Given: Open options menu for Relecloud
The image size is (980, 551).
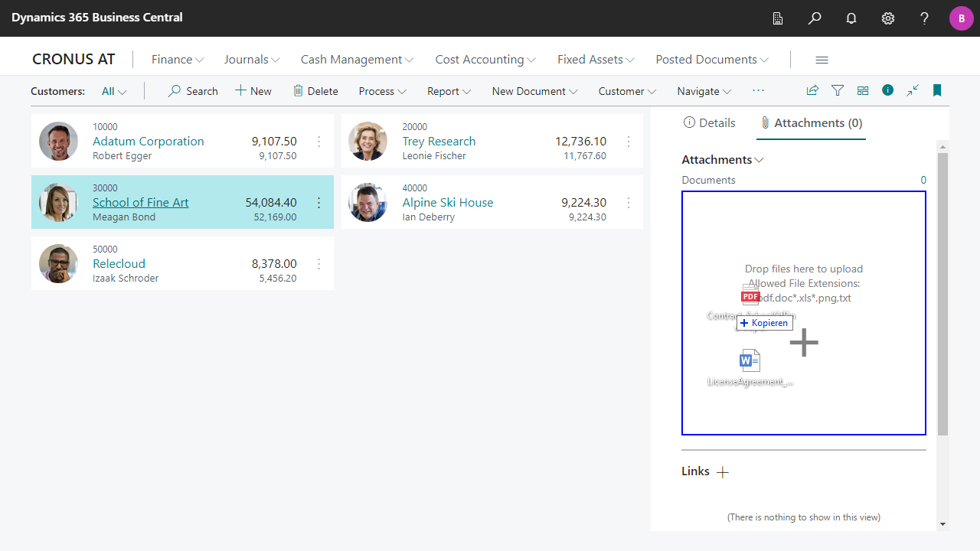Looking at the screenshot, I should click(x=319, y=263).
